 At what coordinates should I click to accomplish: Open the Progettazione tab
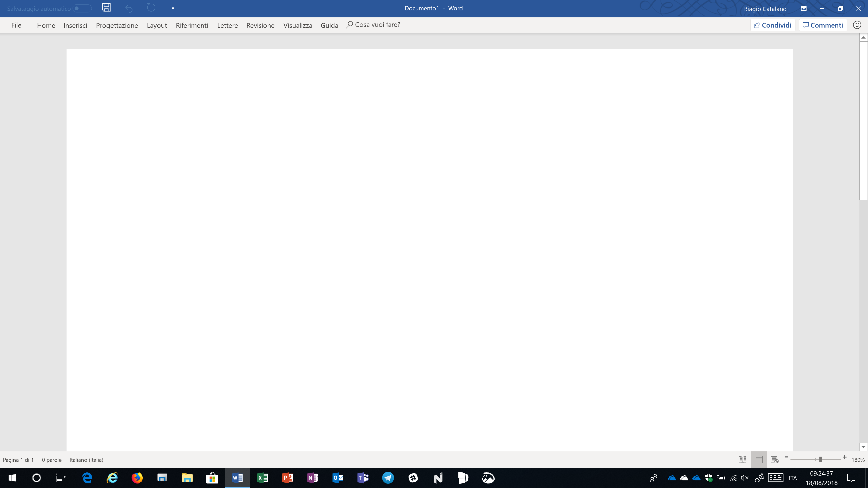coord(117,25)
